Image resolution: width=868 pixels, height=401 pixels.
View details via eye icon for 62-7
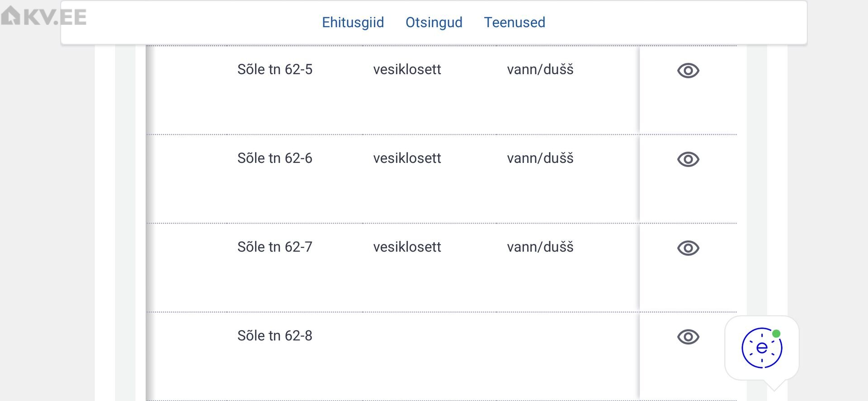coord(688,248)
